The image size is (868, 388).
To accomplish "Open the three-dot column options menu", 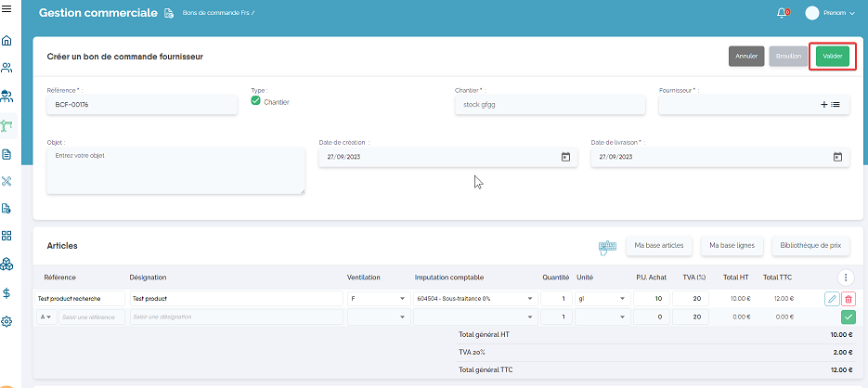I will coord(844,277).
